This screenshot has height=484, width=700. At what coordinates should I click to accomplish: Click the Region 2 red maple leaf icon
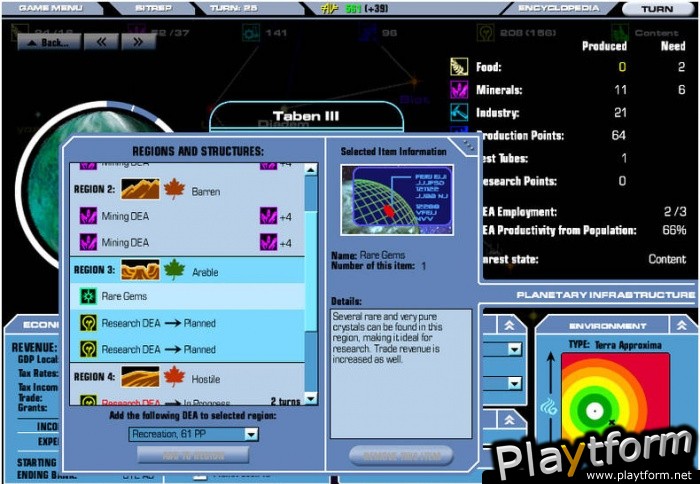click(174, 189)
